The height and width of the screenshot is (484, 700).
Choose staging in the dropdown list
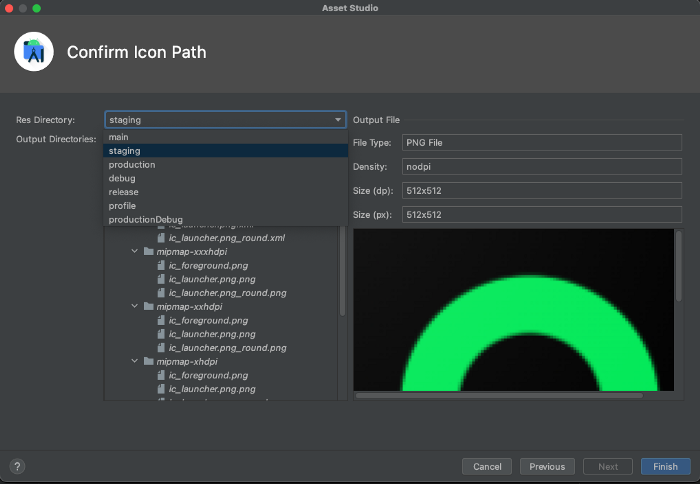[x=225, y=151]
